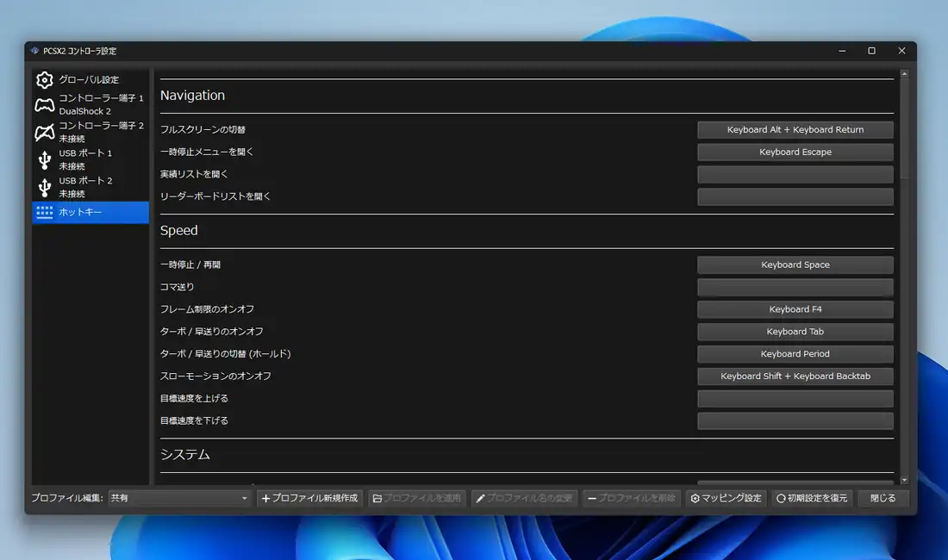Assign key for 目標速度を上げる
The width and height of the screenshot is (948, 560).
(x=795, y=399)
